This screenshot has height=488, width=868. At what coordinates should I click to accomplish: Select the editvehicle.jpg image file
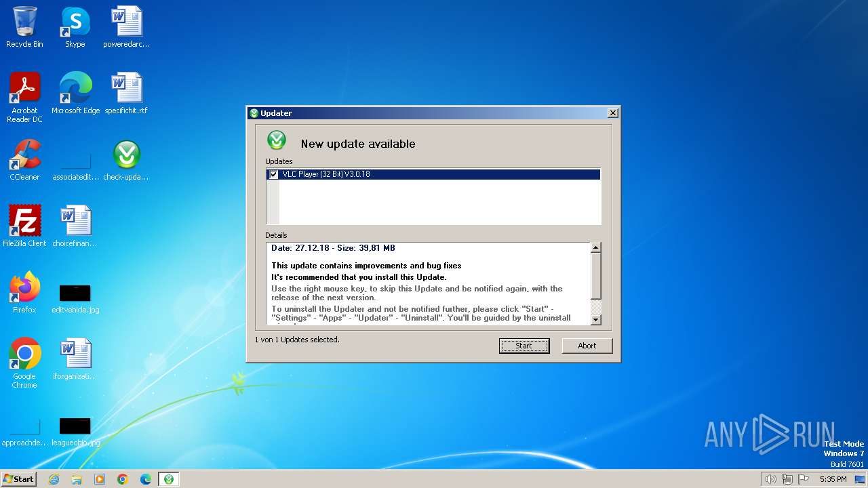[x=75, y=298]
